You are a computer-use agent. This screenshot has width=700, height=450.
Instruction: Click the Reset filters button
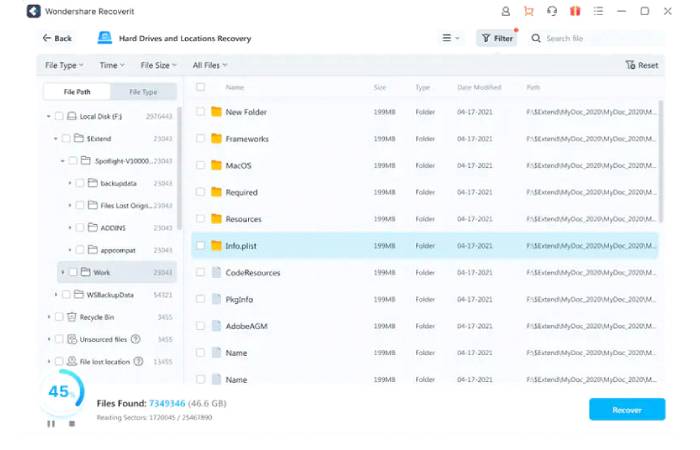642,65
